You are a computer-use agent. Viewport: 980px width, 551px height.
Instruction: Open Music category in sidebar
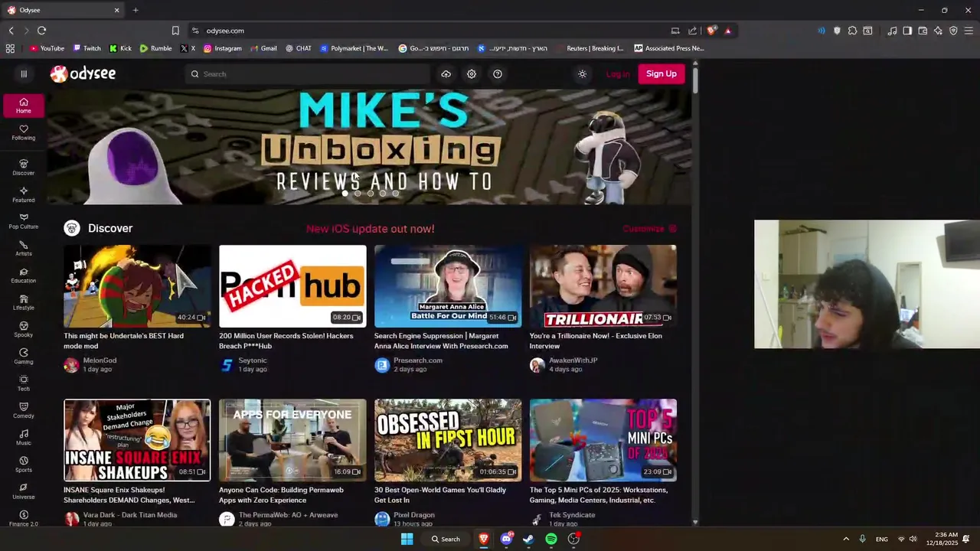point(24,438)
